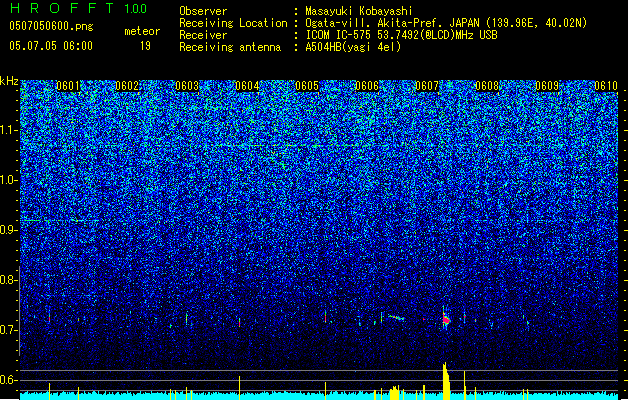Image resolution: width=629 pixels, height=400 pixels.
Task: Click the version number 1.0.0
Action: pos(135,9)
